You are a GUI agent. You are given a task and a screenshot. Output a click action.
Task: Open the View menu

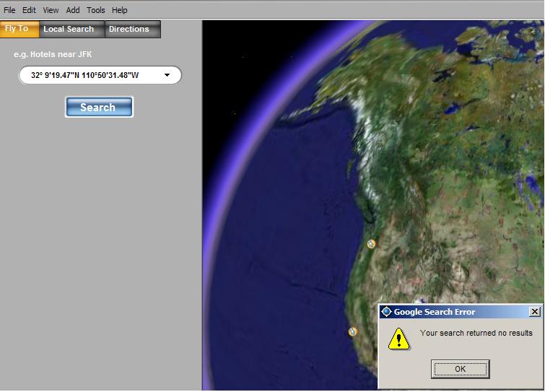[51, 10]
